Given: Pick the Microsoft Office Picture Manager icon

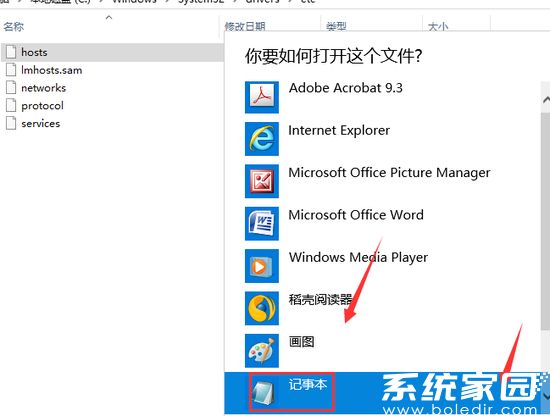Looking at the screenshot, I should (x=262, y=181).
